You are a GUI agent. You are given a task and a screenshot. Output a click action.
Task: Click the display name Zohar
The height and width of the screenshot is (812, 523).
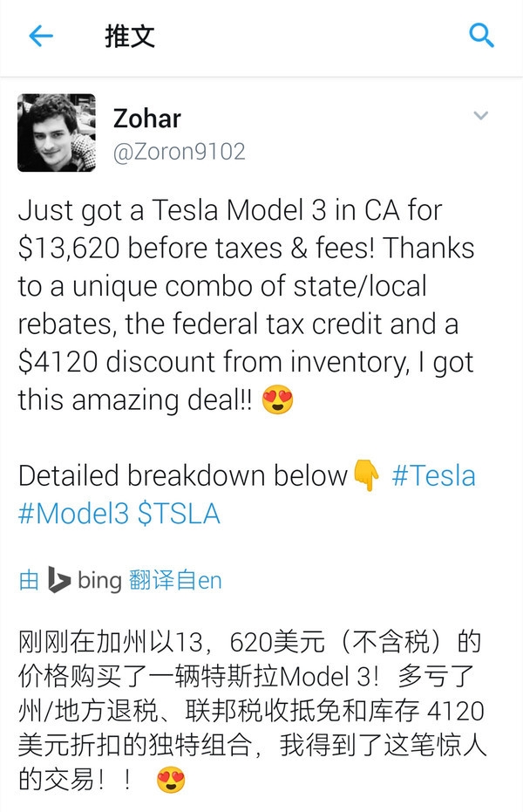coord(148,118)
